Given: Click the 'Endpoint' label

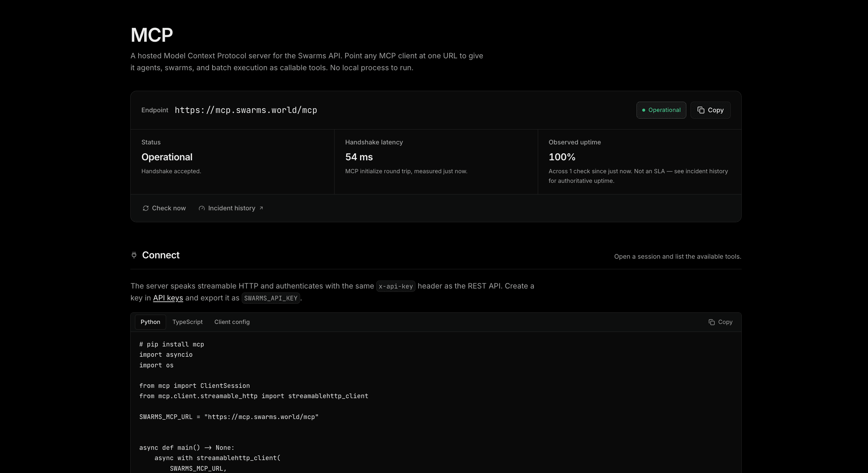Looking at the screenshot, I should click(155, 110).
